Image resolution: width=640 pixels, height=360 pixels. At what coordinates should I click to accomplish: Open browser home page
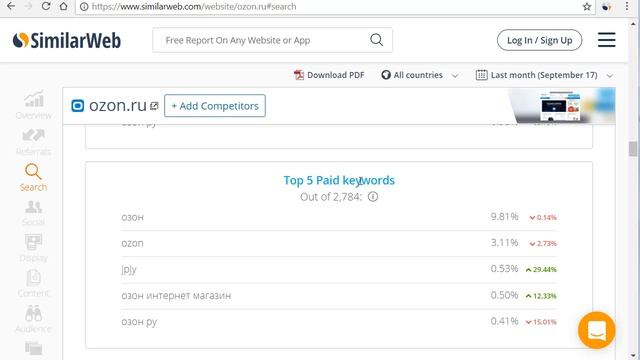(x=64, y=7)
